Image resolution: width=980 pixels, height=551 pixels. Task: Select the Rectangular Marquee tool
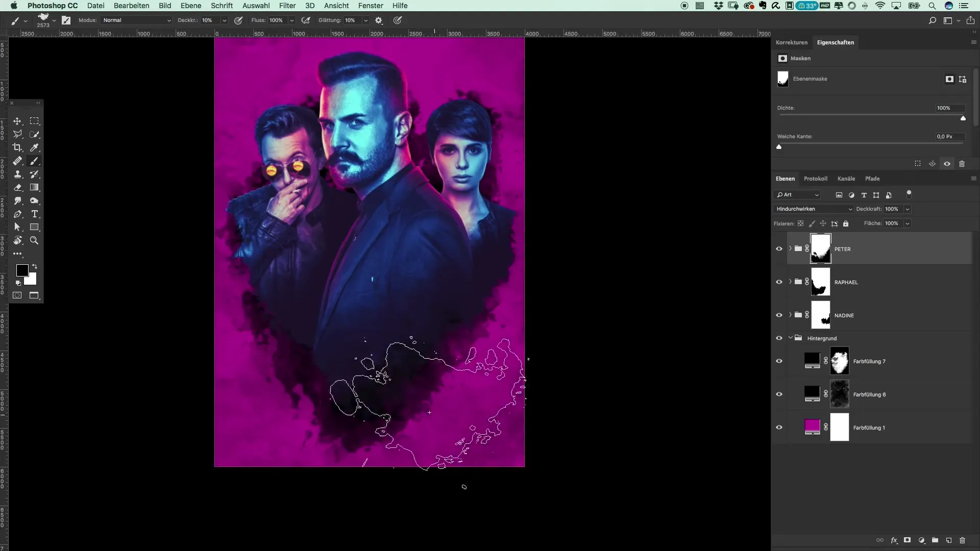(x=34, y=121)
